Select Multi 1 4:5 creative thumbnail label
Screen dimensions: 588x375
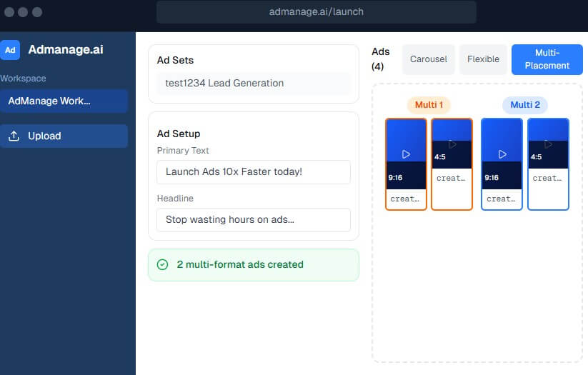click(x=451, y=178)
